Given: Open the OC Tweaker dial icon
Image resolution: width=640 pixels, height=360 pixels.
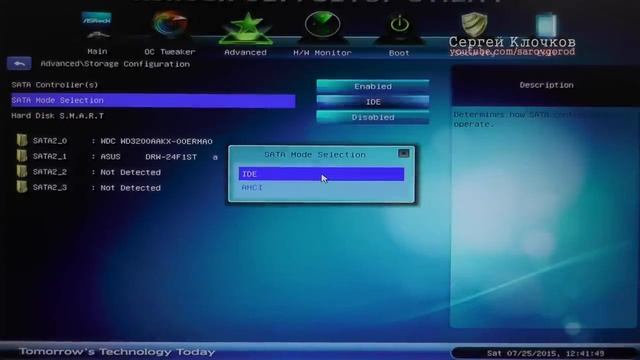Looking at the screenshot, I should tap(170, 25).
